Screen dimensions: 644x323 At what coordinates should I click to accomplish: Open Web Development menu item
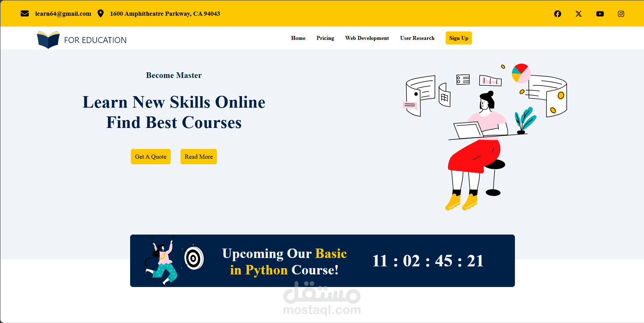[x=367, y=38]
